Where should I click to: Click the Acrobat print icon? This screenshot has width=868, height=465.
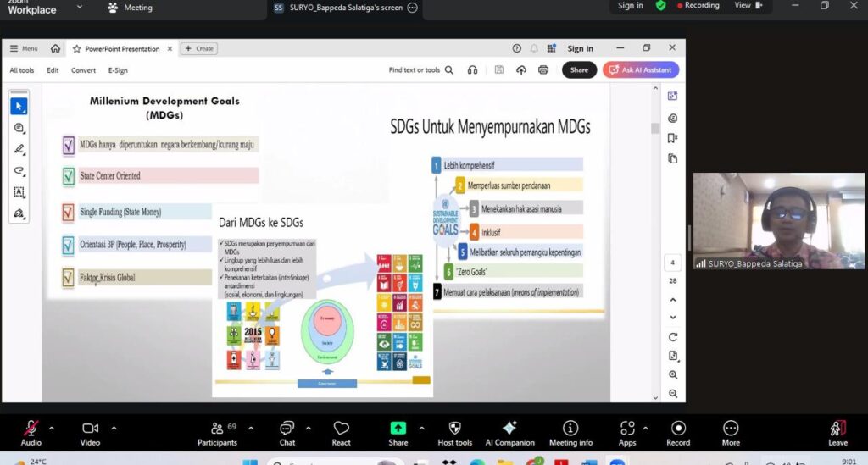(543, 70)
